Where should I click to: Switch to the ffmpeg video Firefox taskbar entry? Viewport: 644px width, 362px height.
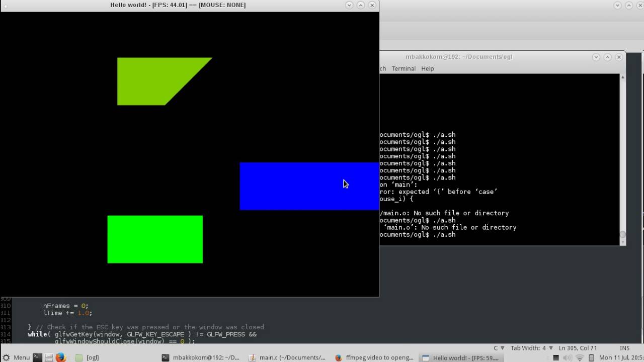(x=374, y=357)
